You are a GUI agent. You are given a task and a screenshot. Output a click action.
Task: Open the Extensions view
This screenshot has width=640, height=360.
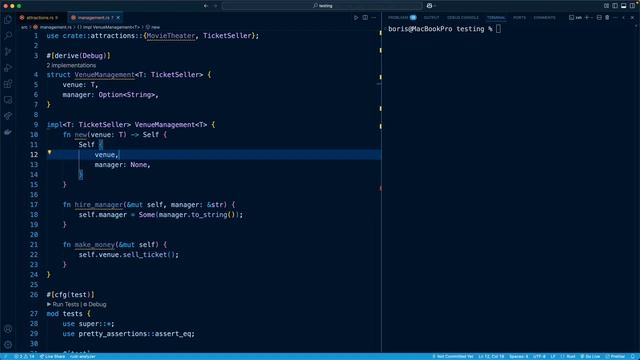8,84
